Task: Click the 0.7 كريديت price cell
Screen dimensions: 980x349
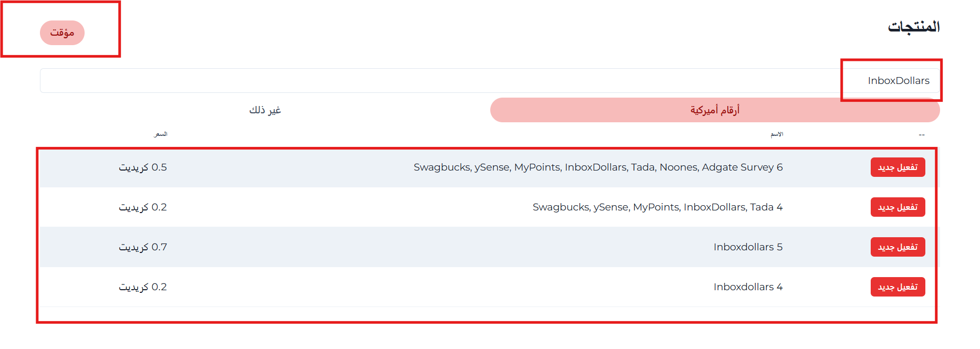Action: tap(143, 247)
